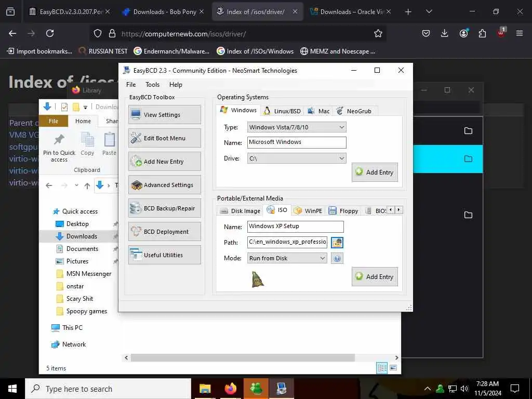The width and height of the screenshot is (532, 399).
Task: Open BCD Deployment section
Action: pos(165,232)
